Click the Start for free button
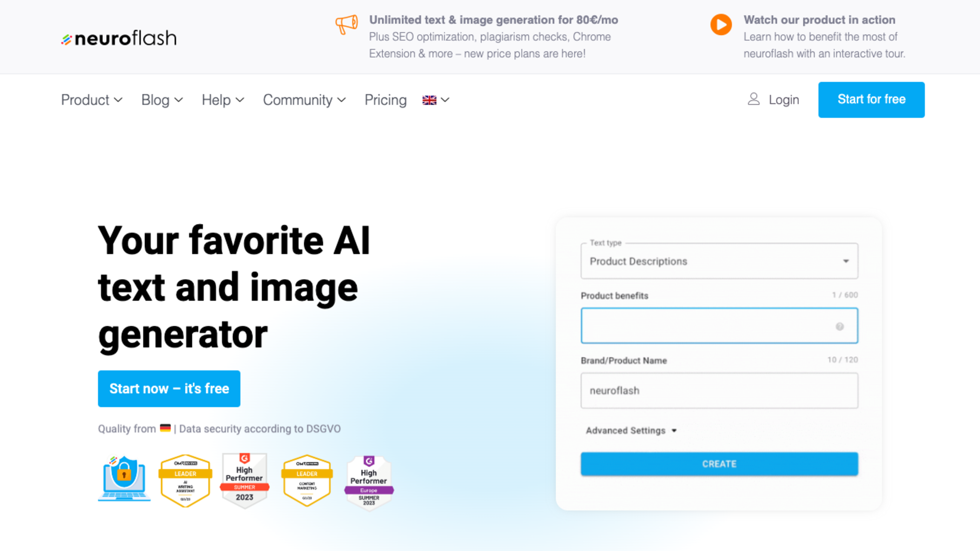 (x=871, y=99)
